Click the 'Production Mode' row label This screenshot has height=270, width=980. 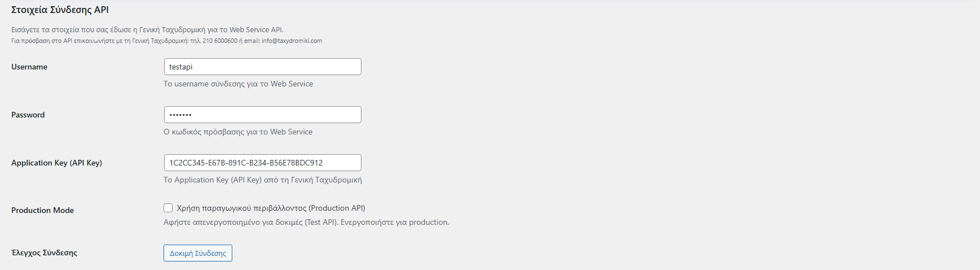(42, 210)
